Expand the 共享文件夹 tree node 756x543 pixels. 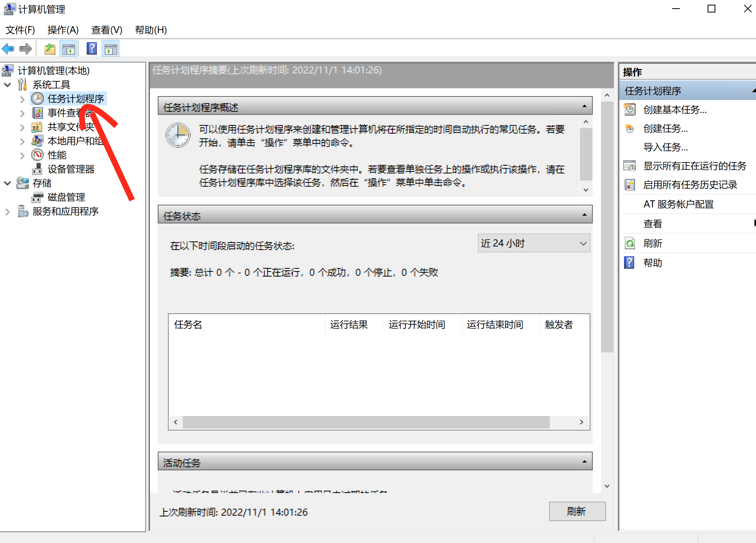click(x=22, y=127)
